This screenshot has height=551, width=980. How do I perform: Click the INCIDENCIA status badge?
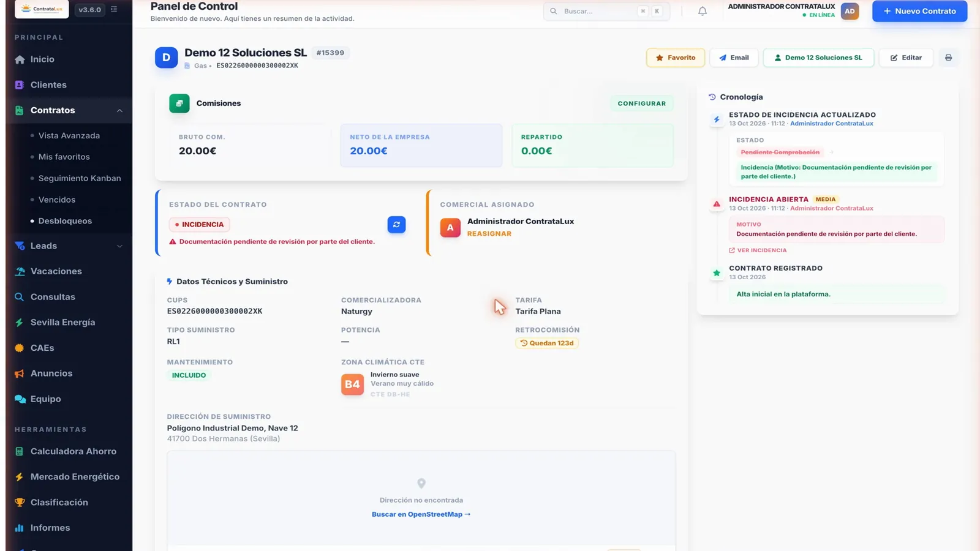click(x=200, y=225)
